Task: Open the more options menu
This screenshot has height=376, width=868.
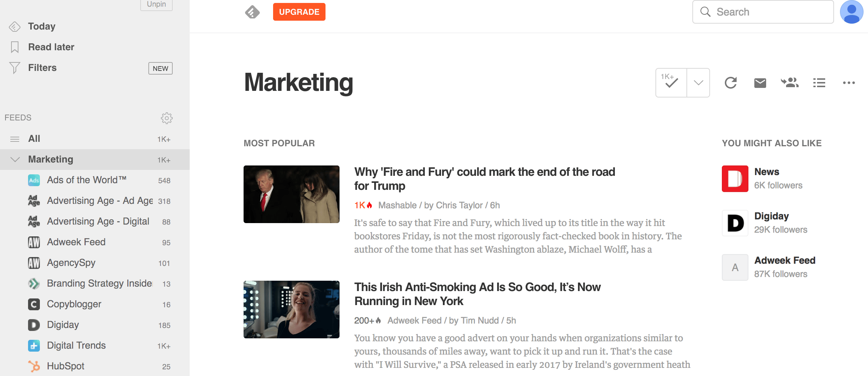Action: click(x=848, y=83)
